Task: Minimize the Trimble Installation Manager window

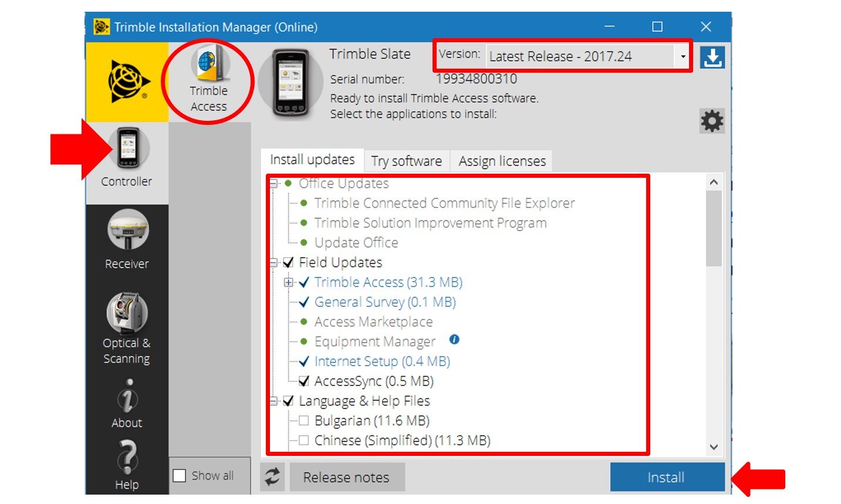Action: [610, 27]
